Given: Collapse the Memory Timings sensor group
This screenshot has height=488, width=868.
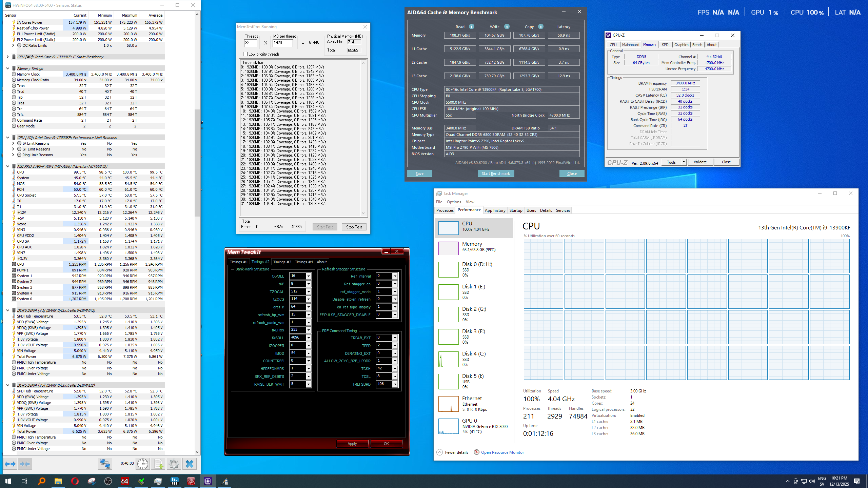Looking at the screenshot, I should click(x=7, y=68).
